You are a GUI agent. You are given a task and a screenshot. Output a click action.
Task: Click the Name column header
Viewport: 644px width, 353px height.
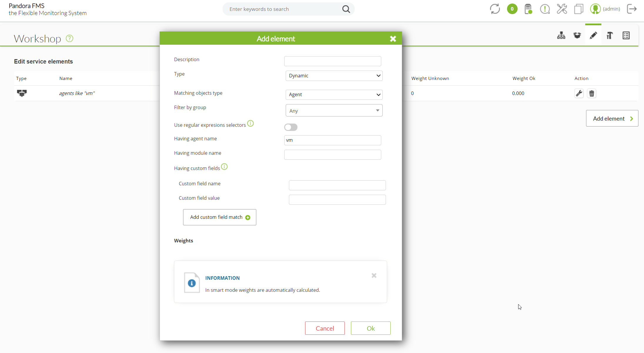coord(66,78)
